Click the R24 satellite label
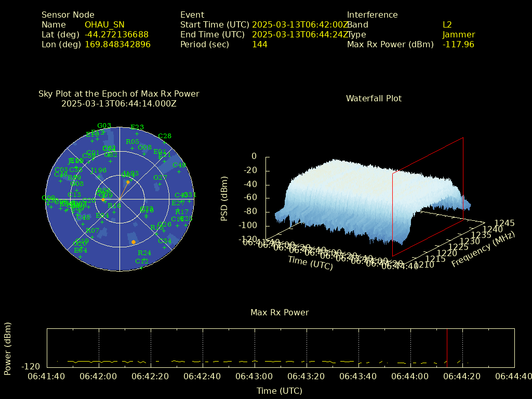 coord(144,253)
